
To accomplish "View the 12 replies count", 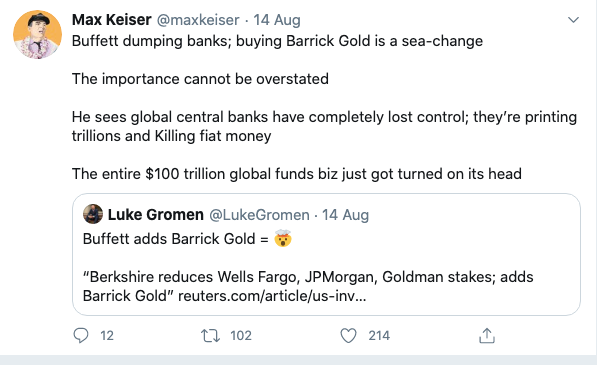I will (x=107, y=335).
